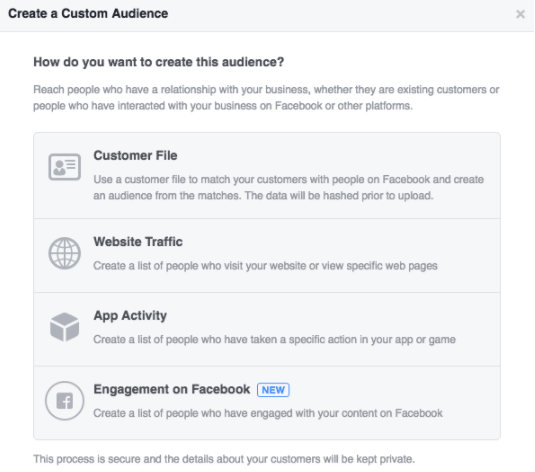Choose the Website Traffic option title
The width and height of the screenshot is (535, 472).
coord(138,242)
